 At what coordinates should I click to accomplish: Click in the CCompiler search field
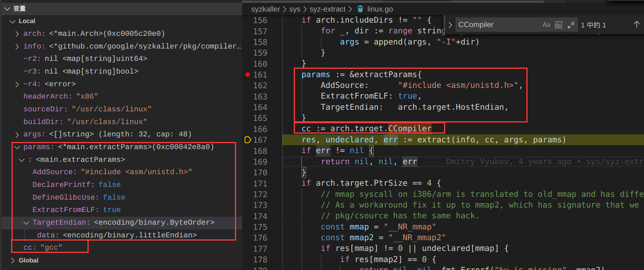click(497, 25)
